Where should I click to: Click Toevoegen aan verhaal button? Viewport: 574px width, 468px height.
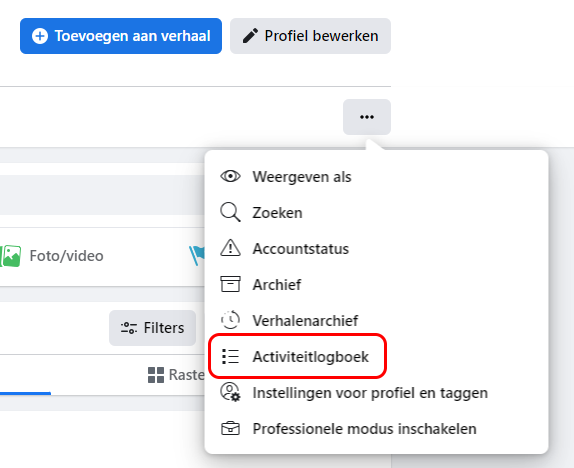tap(121, 36)
